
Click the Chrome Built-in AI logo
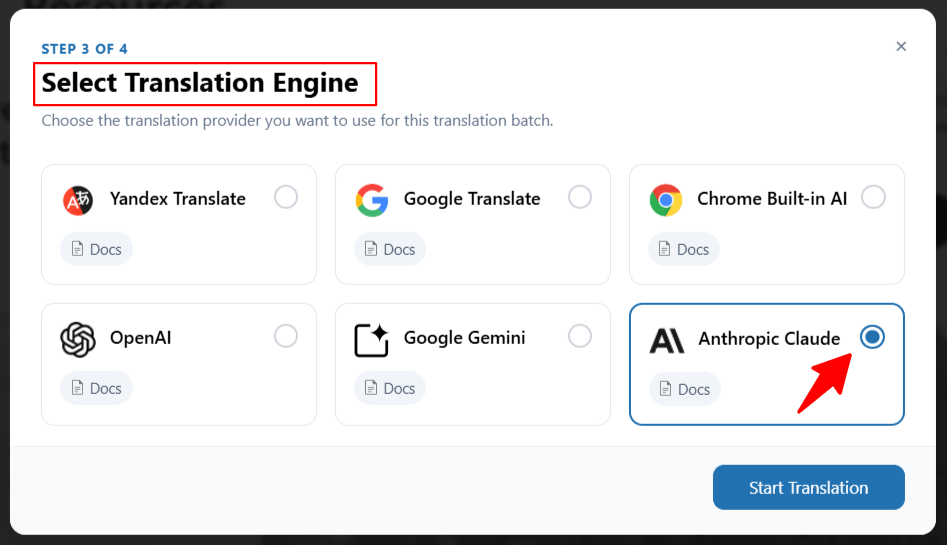click(x=665, y=200)
